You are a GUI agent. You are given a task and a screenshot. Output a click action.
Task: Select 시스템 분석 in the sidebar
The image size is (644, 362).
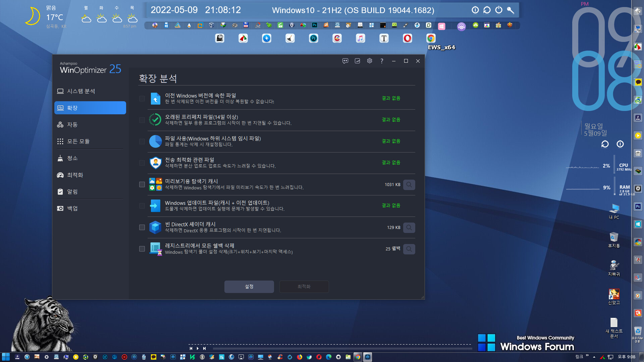coord(90,91)
